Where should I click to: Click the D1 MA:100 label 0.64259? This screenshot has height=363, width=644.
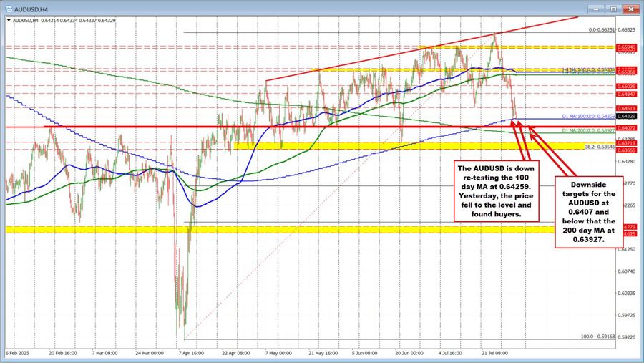[x=589, y=116]
